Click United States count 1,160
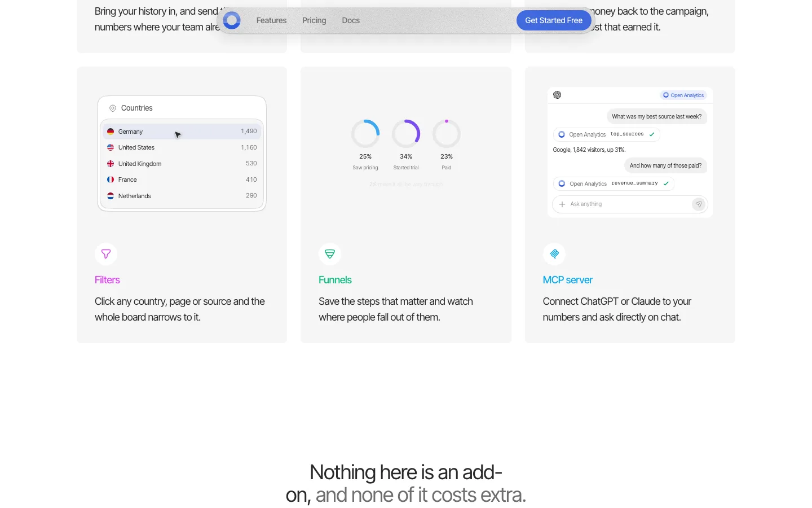Viewport: 812px width, 508px height. [x=249, y=147]
